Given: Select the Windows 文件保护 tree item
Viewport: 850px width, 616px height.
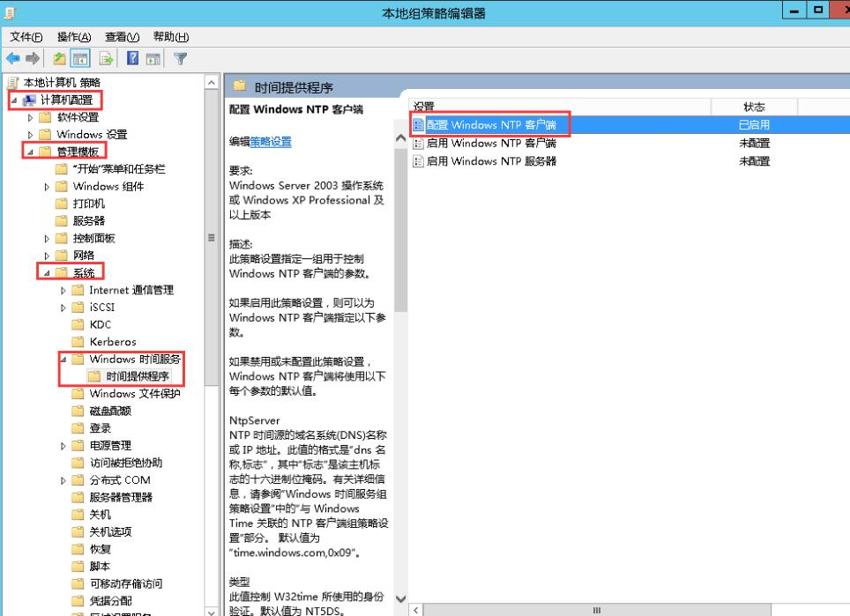Looking at the screenshot, I should pos(134,394).
